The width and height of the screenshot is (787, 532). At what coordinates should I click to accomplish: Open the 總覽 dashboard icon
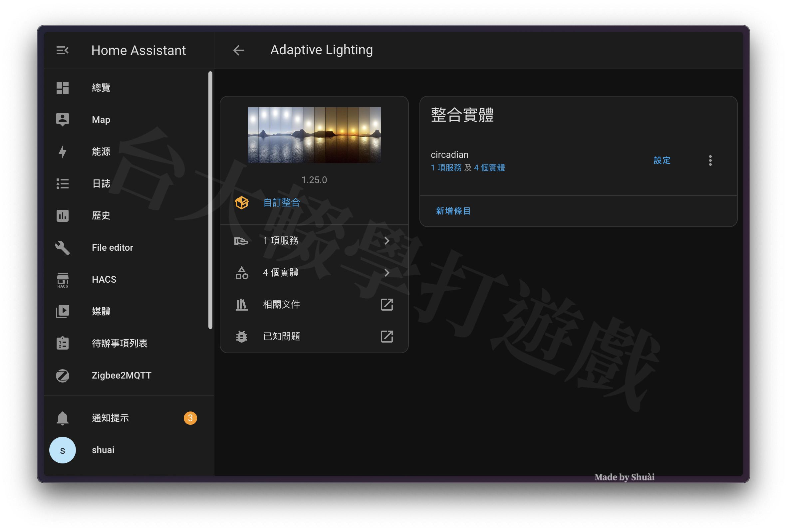tap(62, 88)
